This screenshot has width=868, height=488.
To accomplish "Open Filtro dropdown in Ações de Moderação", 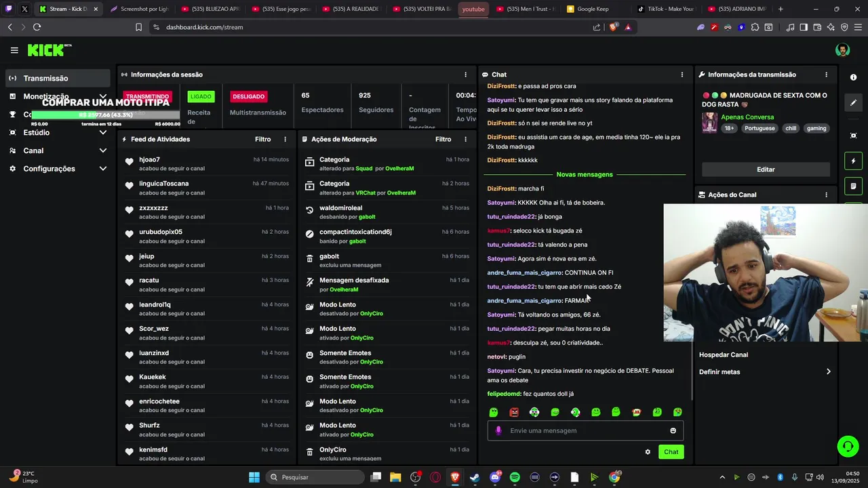I will coord(443,139).
